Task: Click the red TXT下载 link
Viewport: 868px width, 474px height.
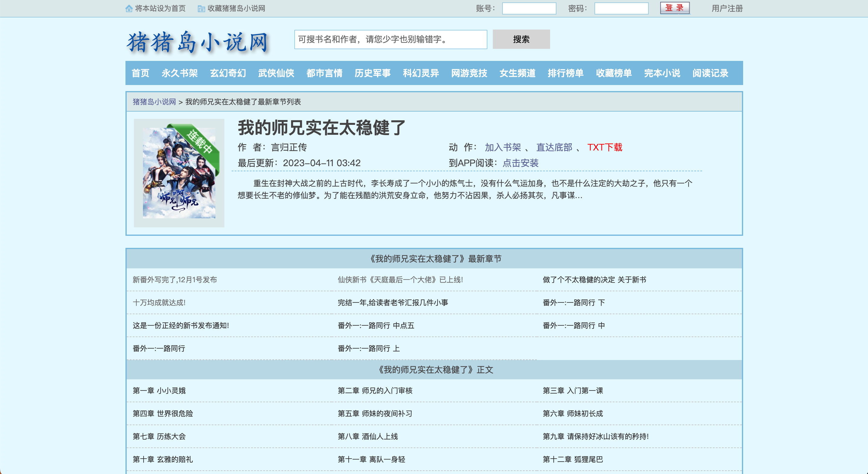Action: pyautogui.click(x=604, y=147)
